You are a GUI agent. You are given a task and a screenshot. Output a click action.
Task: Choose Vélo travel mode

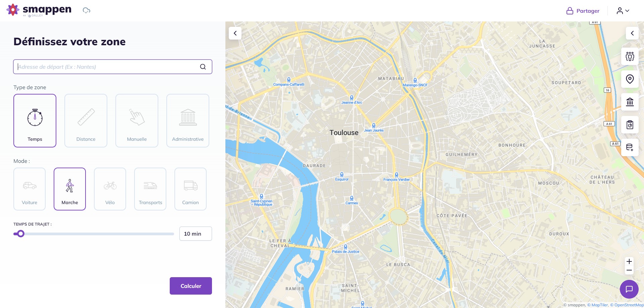click(x=110, y=189)
